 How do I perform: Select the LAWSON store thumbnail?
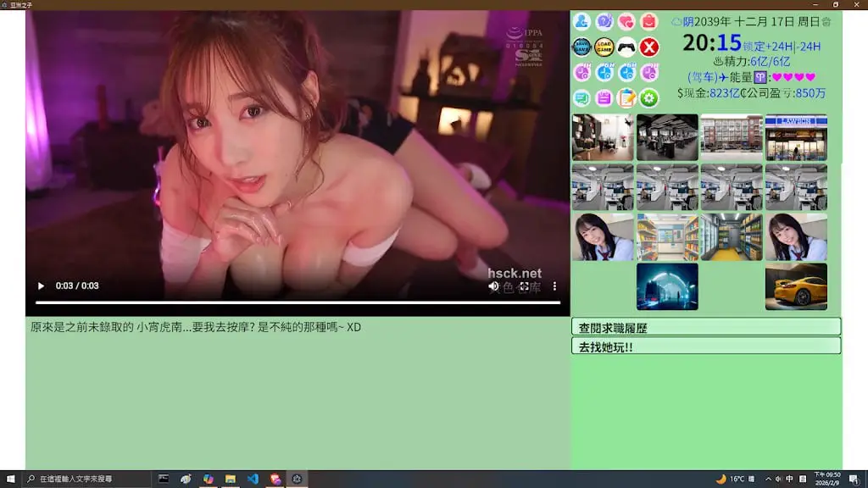796,138
